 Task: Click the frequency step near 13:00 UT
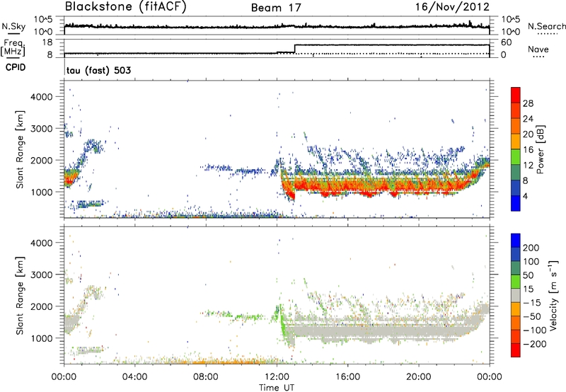click(294, 49)
